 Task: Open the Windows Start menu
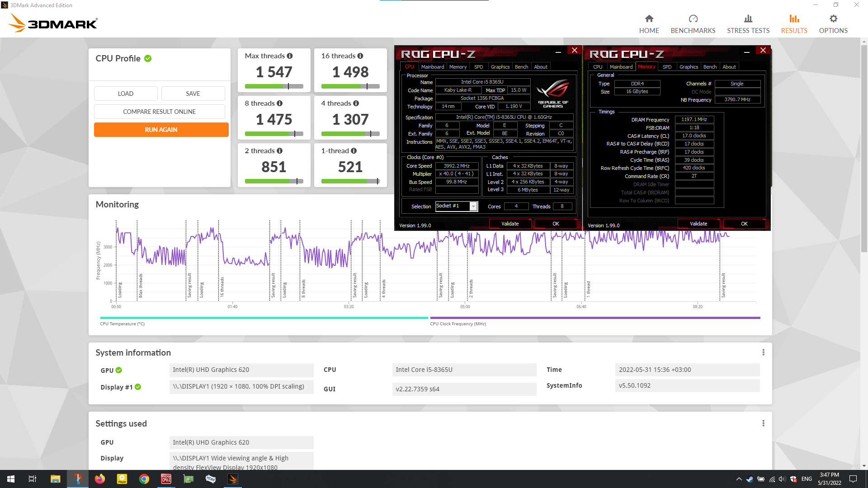[11, 479]
